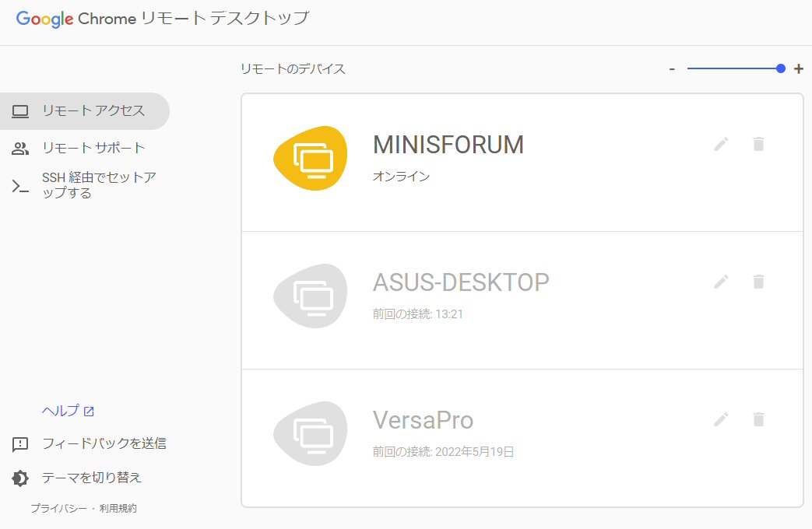This screenshot has height=529, width=812.
Task: Toggle theme with テーマを切り替え
Action: point(92,478)
